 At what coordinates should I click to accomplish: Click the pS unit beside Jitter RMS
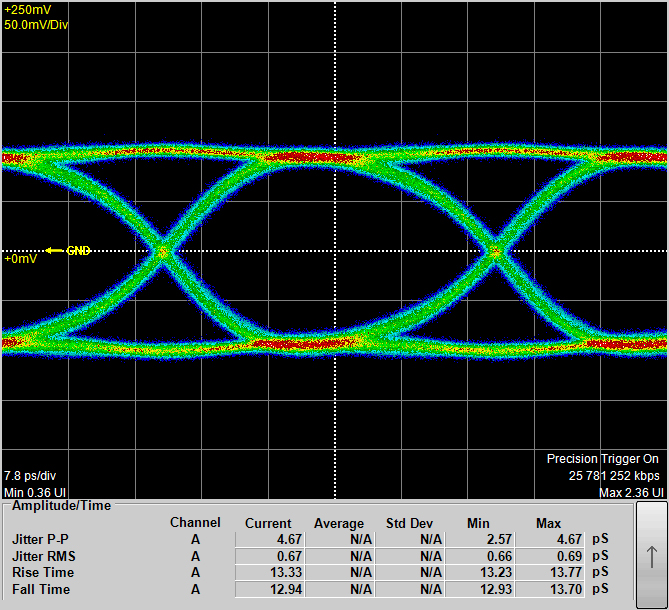click(x=600, y=556)
